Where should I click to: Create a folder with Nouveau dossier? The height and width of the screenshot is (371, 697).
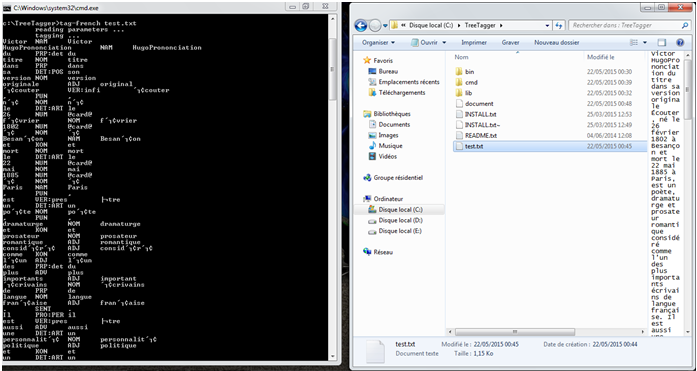(x=557, y=43)
